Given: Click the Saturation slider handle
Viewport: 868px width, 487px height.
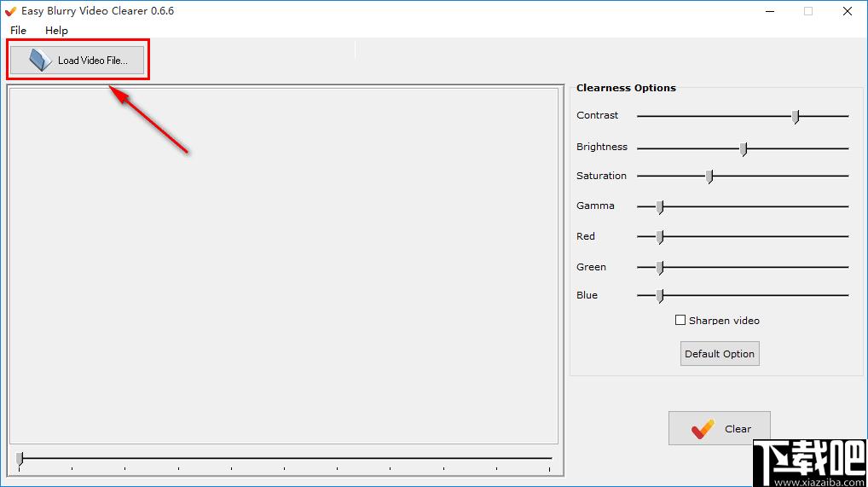Looking at the screenshot, I should pos(709,177).
